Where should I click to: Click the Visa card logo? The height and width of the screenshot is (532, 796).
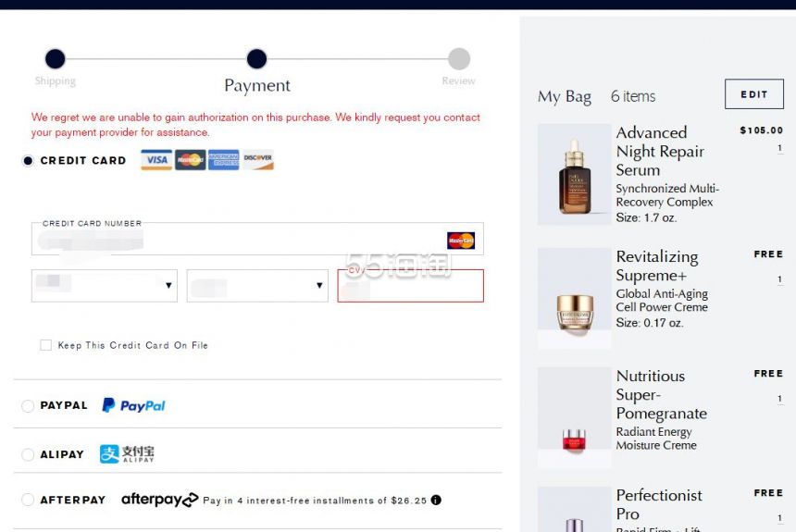point(156,159)
